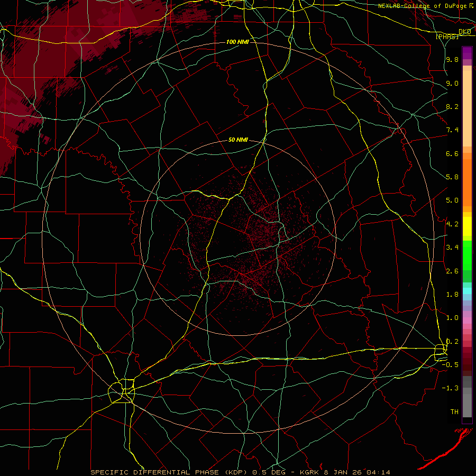Pick the yellow band on the color scale
Viewport: 476px width, 476px height.
pyautogui.click(x=467, y=226)
